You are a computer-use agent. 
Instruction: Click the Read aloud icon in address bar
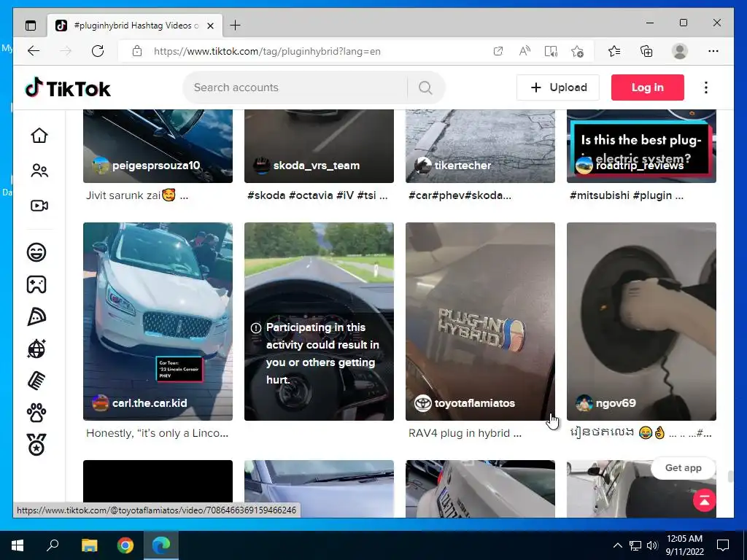click(525, 51)
